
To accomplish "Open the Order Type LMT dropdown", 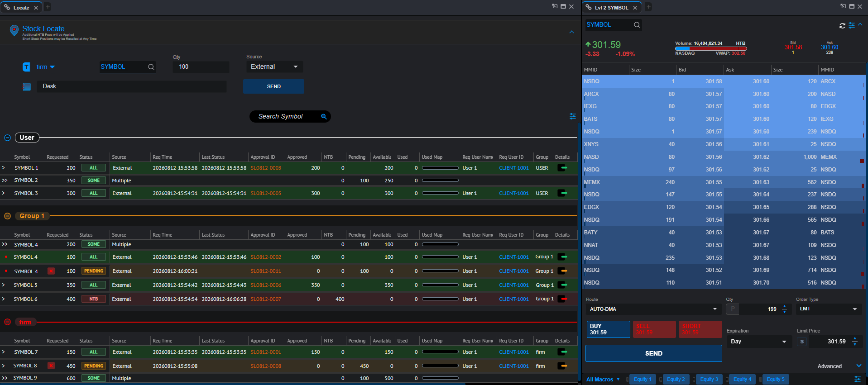I will tap(829, 309).
